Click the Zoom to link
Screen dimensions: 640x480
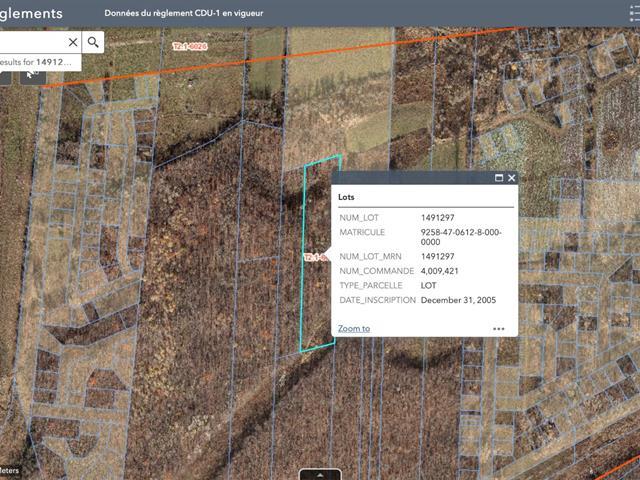[354, 328]
